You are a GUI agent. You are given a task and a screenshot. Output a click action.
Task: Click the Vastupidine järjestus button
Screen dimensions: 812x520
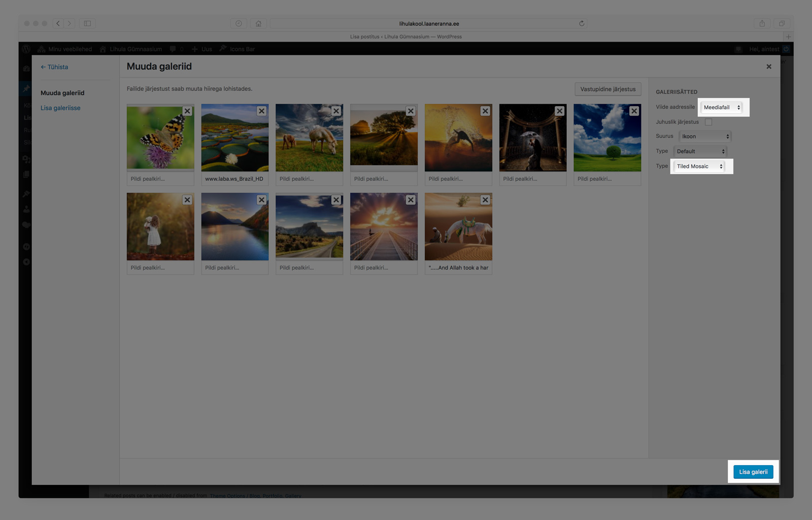[x=607, y=89]
